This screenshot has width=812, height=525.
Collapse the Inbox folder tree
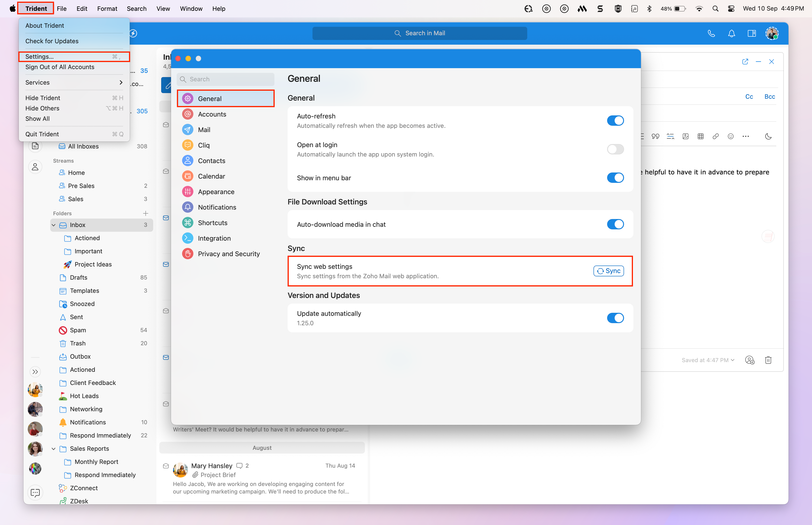[x=54, y=225]
